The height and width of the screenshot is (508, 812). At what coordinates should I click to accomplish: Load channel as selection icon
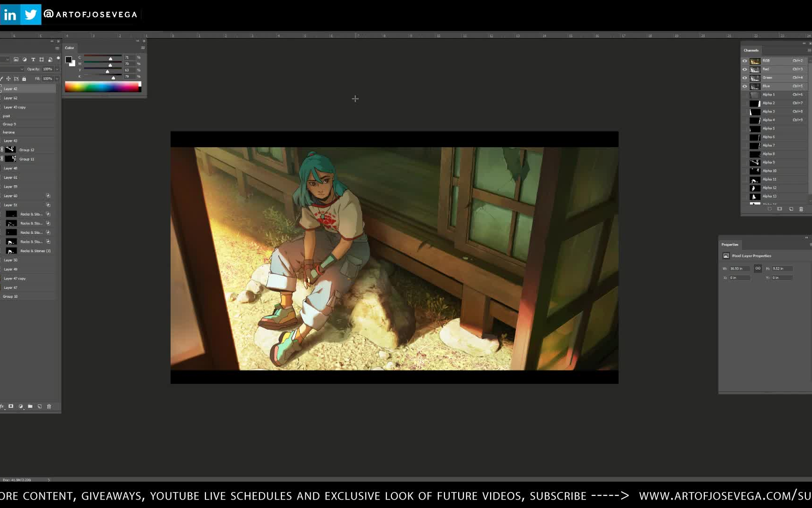pyautogui.click(x=769, y=209)
